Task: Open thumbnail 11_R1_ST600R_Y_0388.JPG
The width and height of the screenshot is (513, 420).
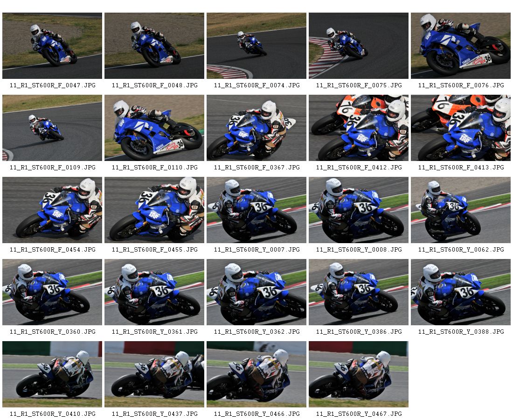Action: click(x=461, y=292)
